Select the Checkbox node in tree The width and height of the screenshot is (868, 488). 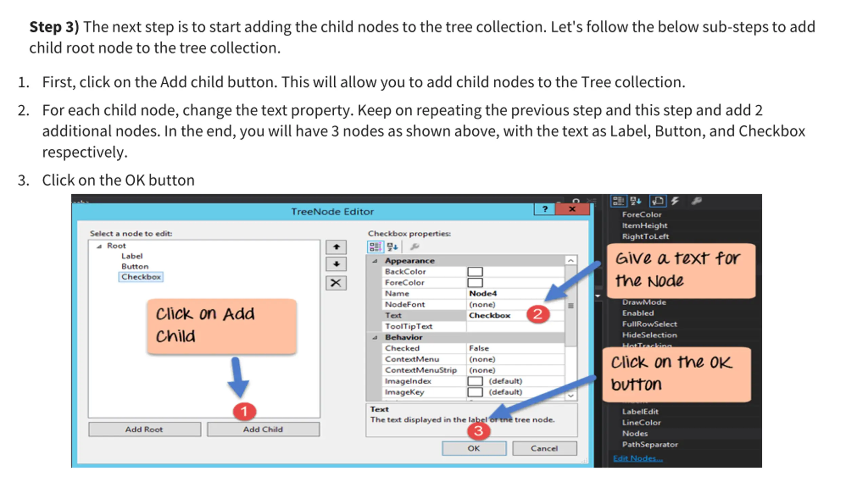coord(141,277)
